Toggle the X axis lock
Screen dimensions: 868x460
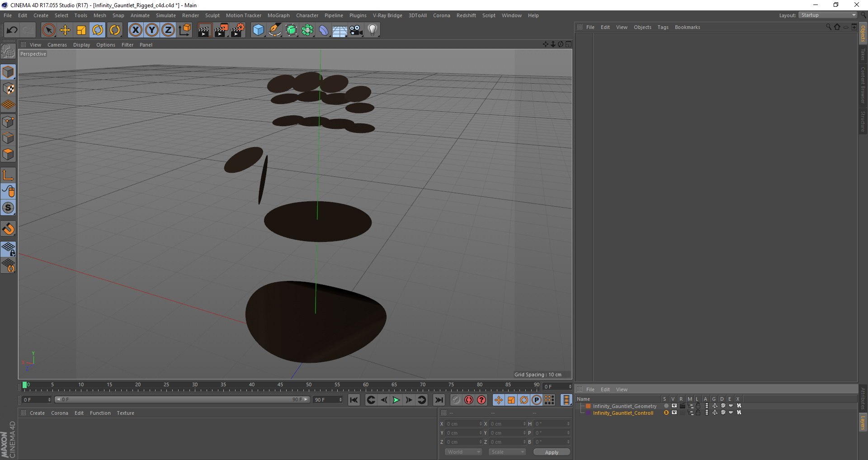point(135,30)
